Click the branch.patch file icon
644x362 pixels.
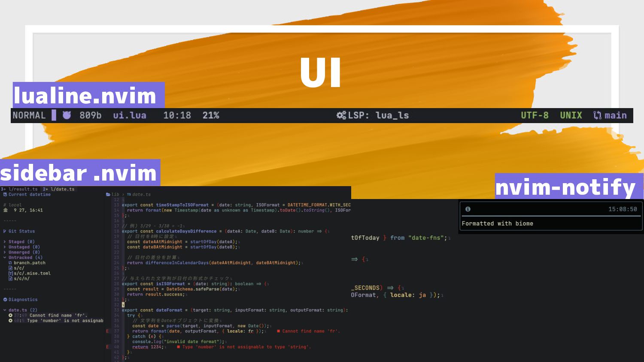click(10, 263)
